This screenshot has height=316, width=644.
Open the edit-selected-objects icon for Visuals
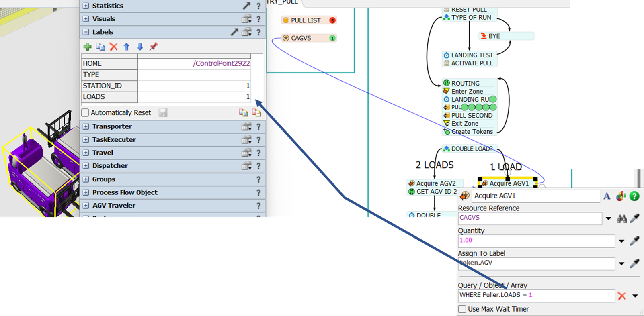[246, 19]
